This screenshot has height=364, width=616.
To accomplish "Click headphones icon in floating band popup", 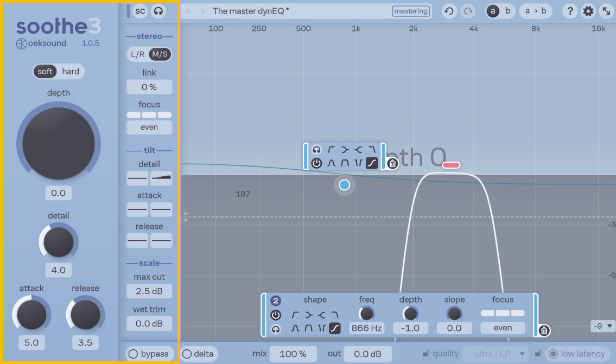I will (x=316, y=150).
